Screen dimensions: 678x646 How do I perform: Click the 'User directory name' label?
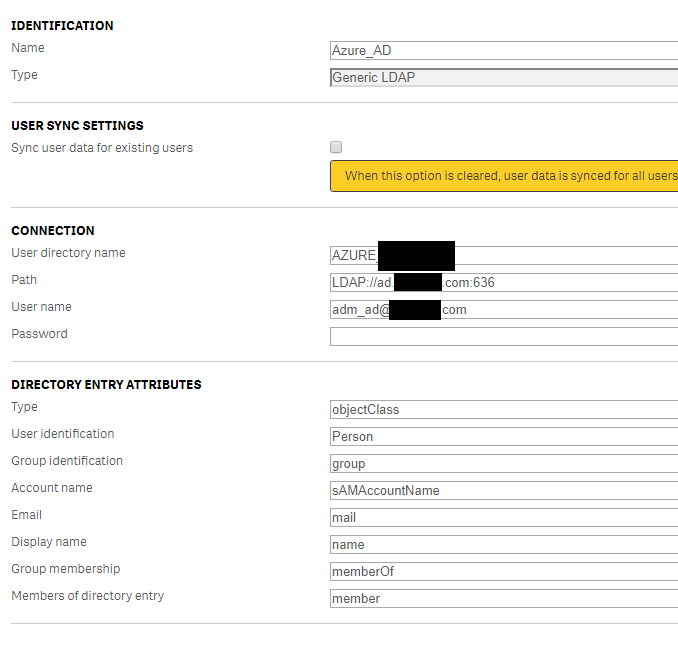[68, 253]
